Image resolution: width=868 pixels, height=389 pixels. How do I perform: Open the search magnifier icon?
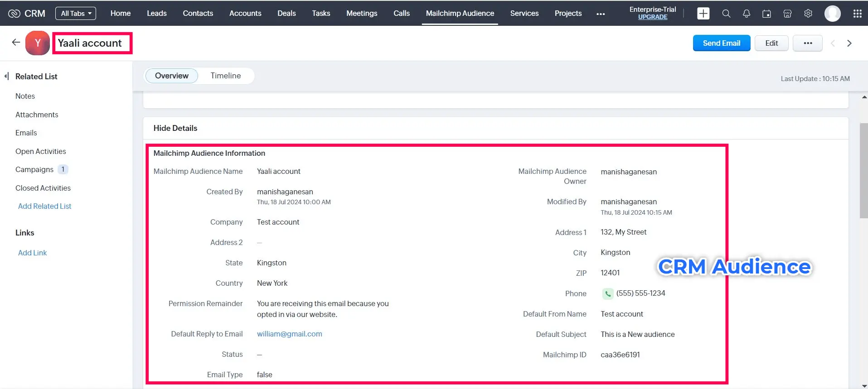pyautogui.click(x=726, y=14)
